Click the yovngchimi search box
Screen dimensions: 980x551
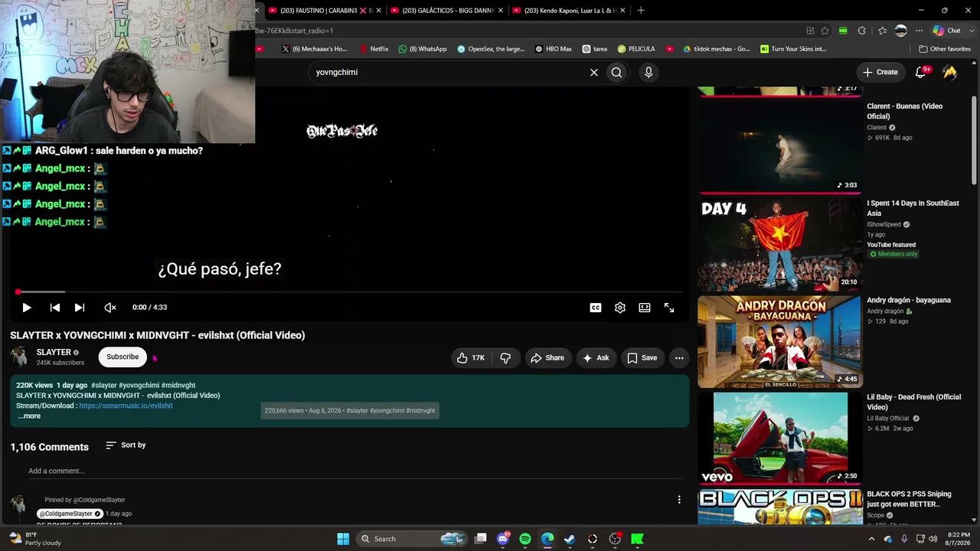point(448,72)
